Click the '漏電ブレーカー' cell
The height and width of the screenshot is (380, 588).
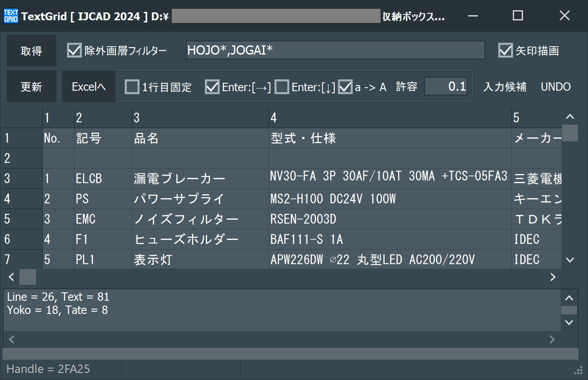coord(200,179)
